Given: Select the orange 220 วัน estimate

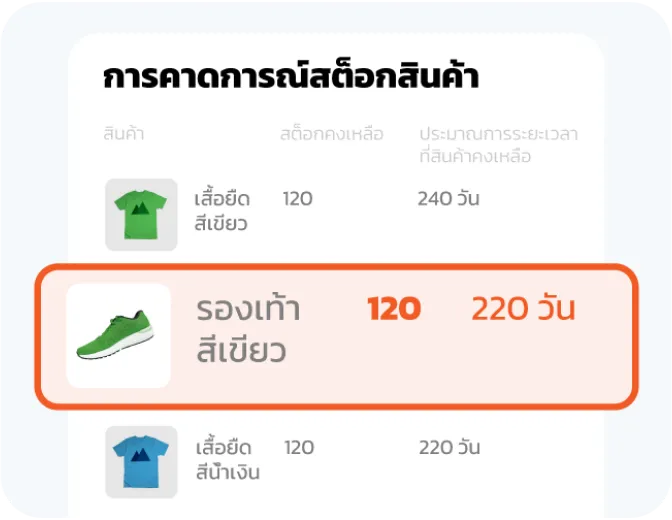Looking at the screenshot, I should (523, 309).
